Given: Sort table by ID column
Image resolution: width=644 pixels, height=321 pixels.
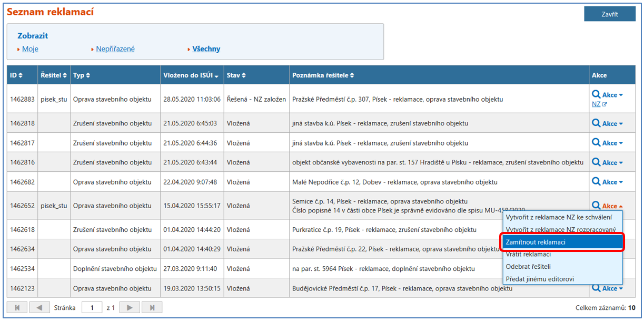Looking at the screenshot, I should (16, 75).
